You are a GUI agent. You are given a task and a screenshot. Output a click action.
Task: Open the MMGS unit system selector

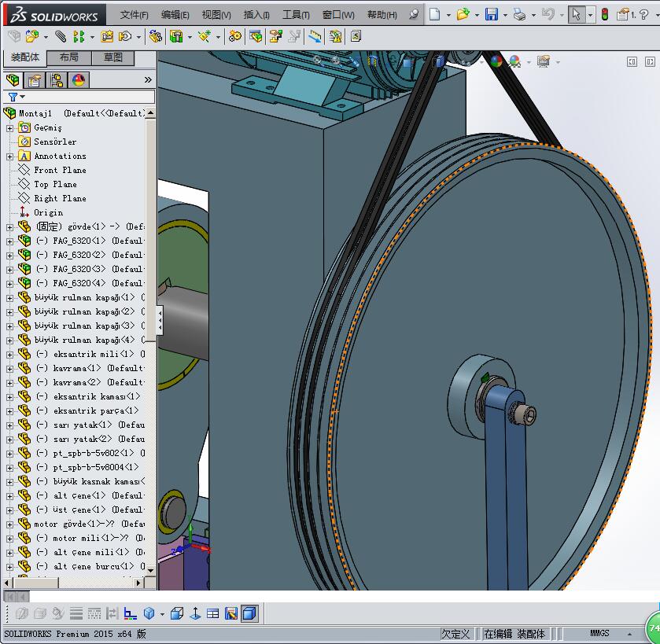599,634
